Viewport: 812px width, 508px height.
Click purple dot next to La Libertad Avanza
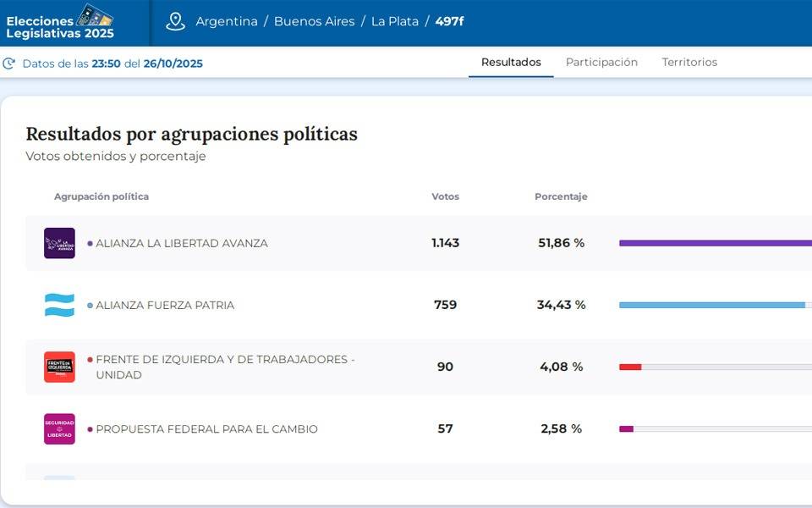(90, 243)
